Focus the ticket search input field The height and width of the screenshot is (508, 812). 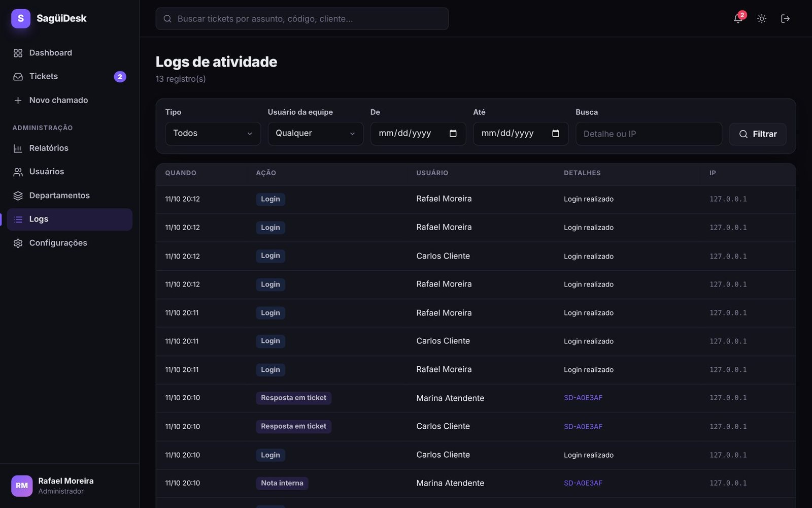[302, 19]
